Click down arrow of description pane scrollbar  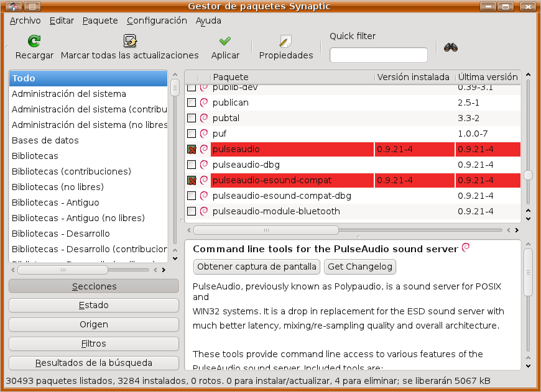(528, 366)
